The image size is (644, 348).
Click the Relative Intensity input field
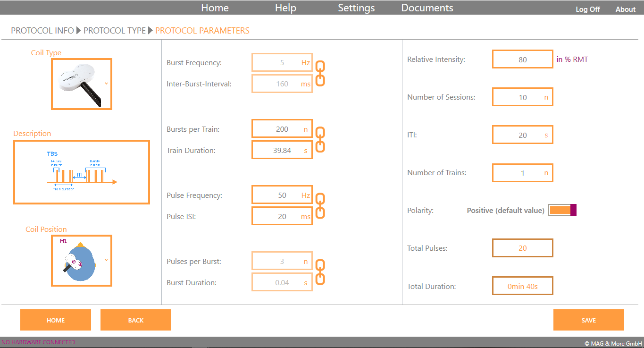522,59
